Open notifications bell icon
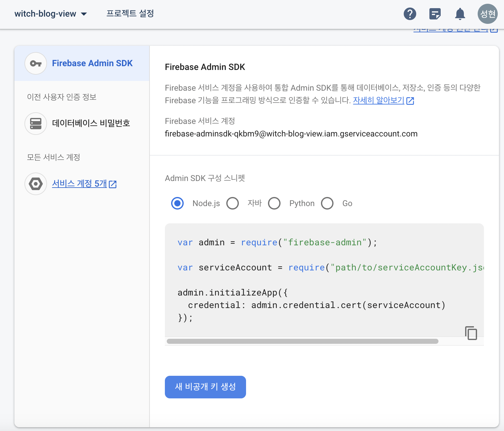504x431 pixels. point(460,14)
